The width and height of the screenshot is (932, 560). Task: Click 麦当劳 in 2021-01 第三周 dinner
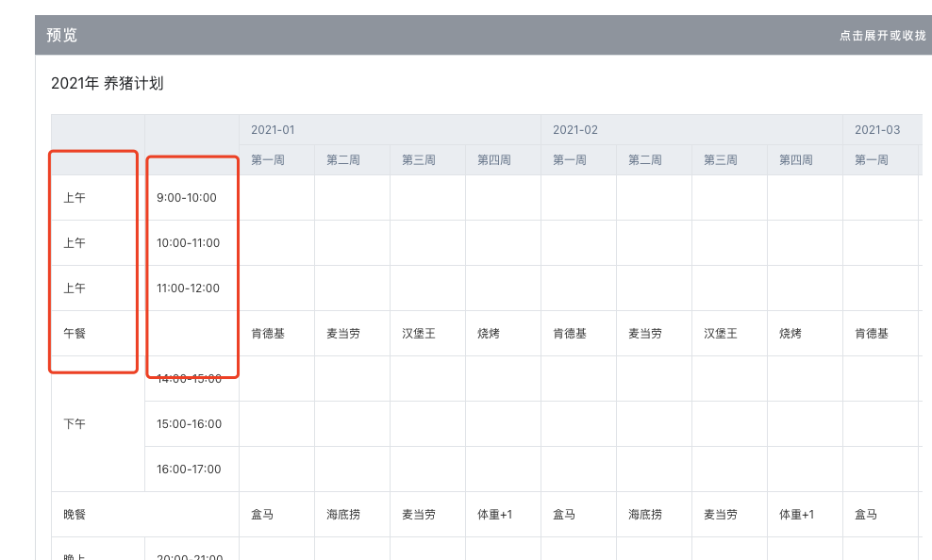click(419, 514)
